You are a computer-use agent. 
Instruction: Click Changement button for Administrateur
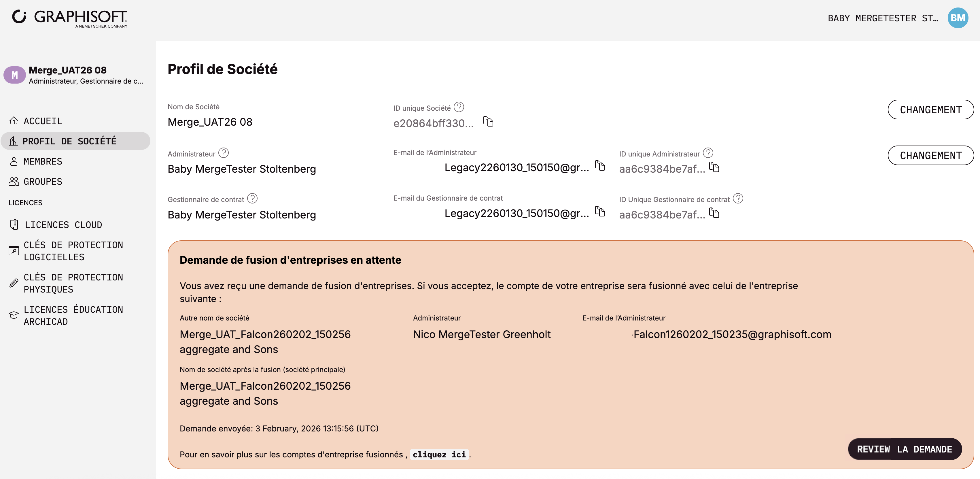pos(930,155)
